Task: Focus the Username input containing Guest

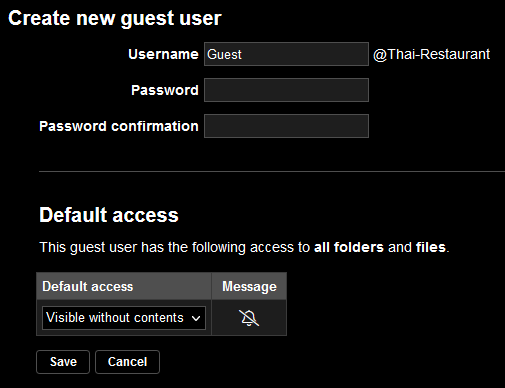Action: 286,54
